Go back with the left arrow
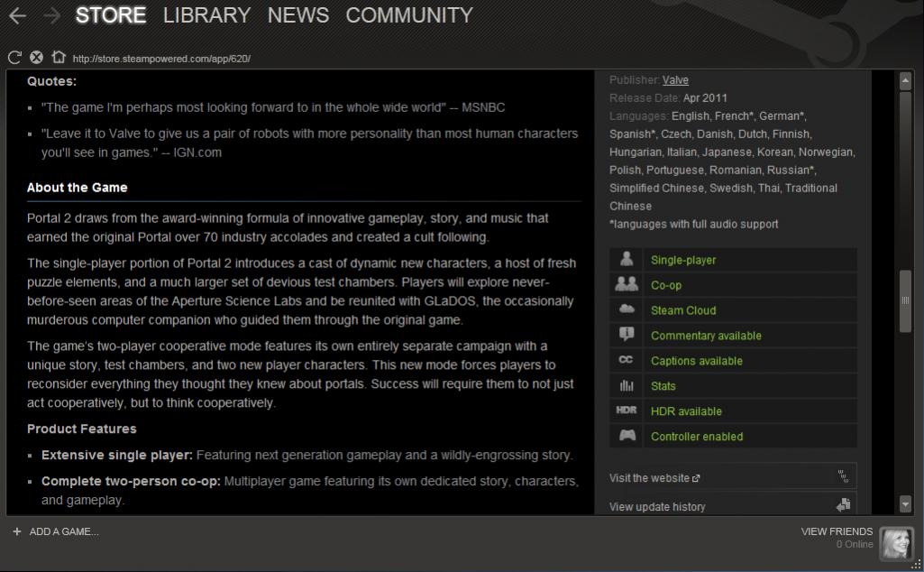 click(18, 15)
